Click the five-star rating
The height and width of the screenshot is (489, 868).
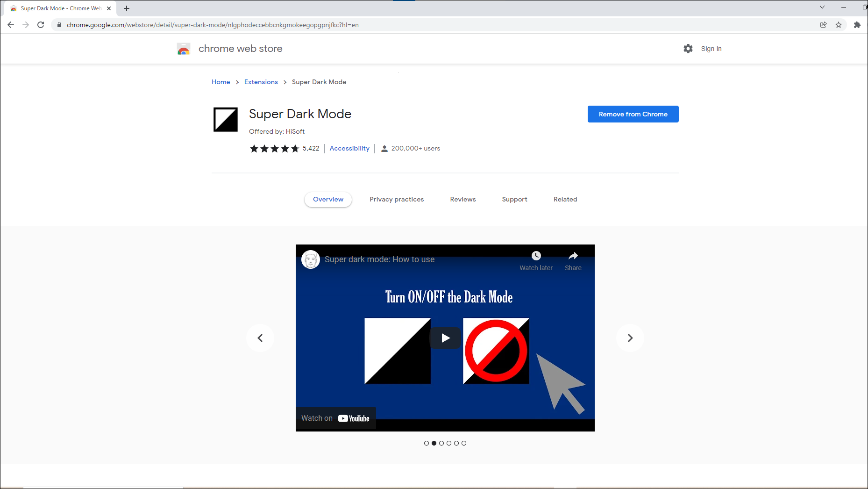274,149
